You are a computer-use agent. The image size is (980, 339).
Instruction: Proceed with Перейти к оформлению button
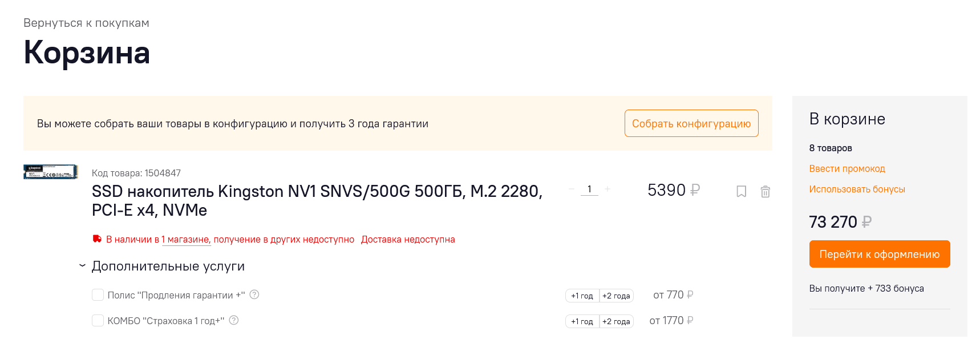[879, 254]
